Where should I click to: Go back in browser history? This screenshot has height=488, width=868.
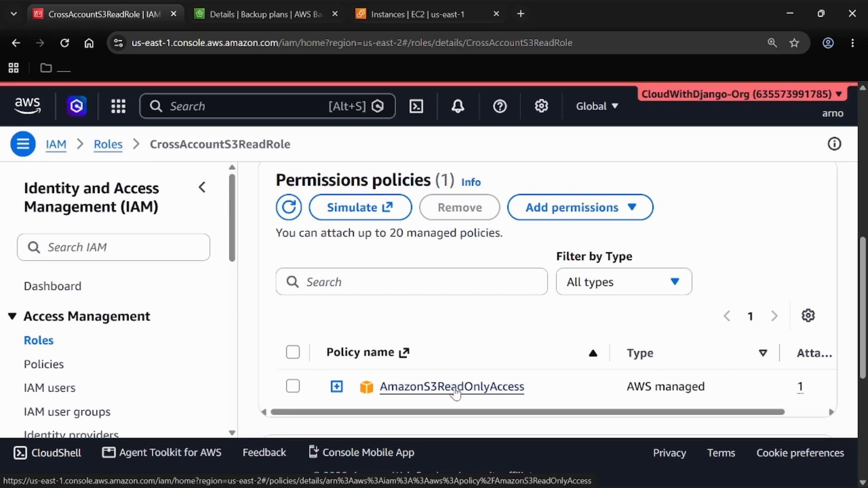tap(16, 43)
